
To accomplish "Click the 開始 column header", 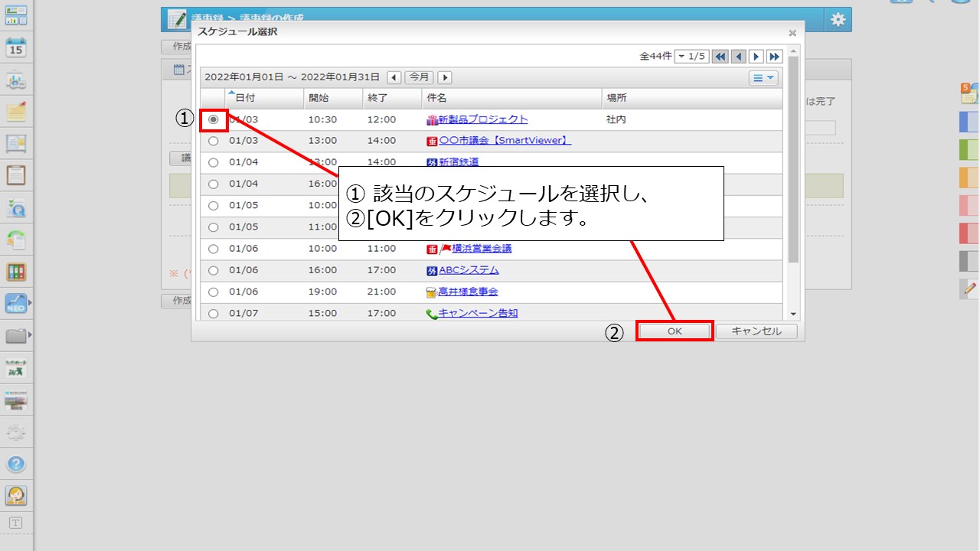I will click(x=318, y=98).
